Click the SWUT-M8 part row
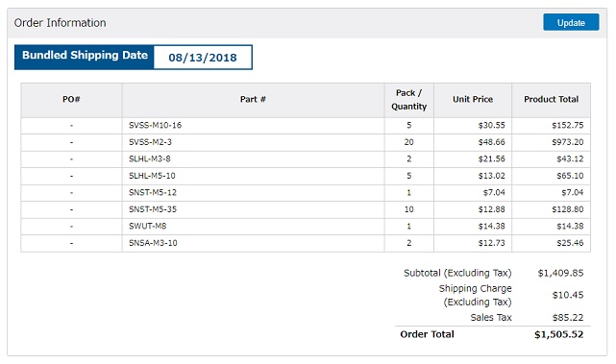Screen dimensions: 616x364 [x=306, y=227]
